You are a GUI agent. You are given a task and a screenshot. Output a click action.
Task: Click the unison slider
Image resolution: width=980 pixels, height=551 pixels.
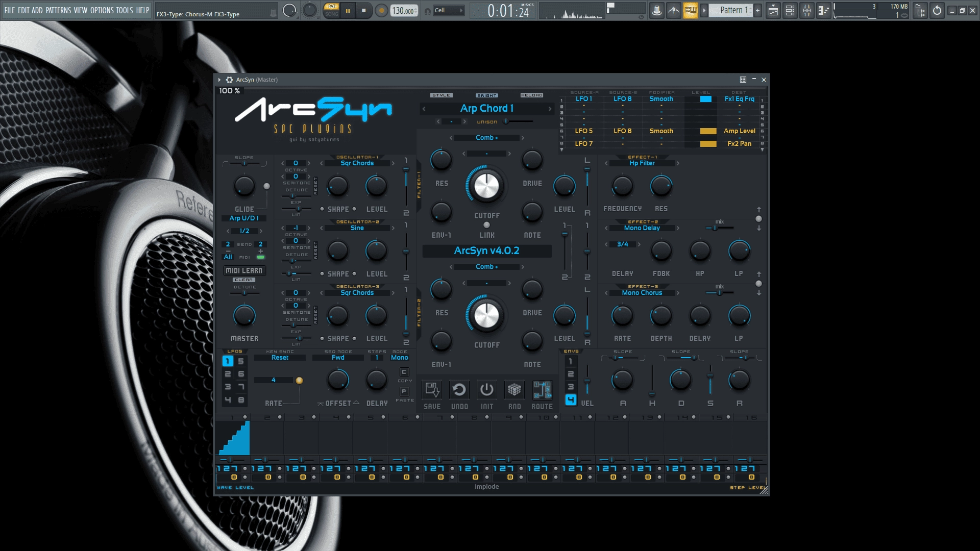518,121
